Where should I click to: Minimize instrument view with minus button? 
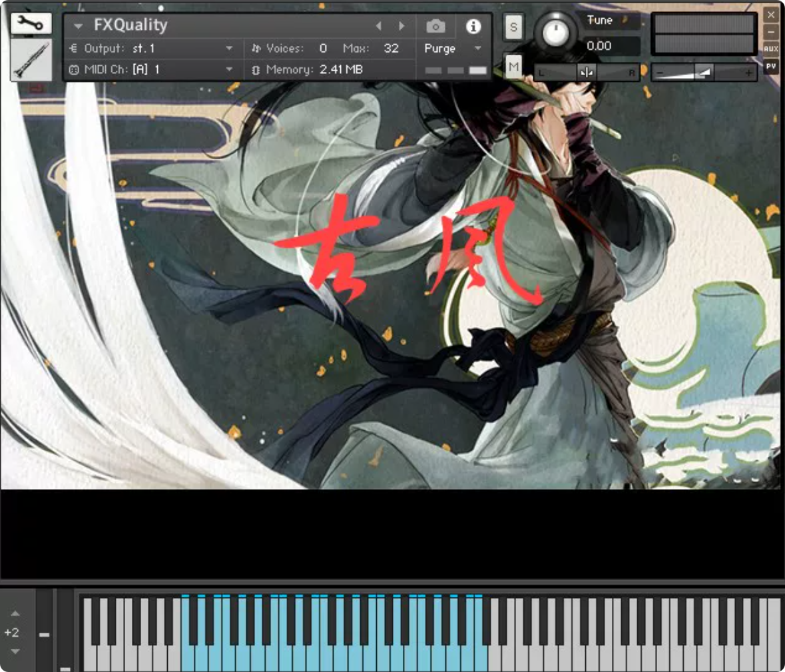pos(771,31)
